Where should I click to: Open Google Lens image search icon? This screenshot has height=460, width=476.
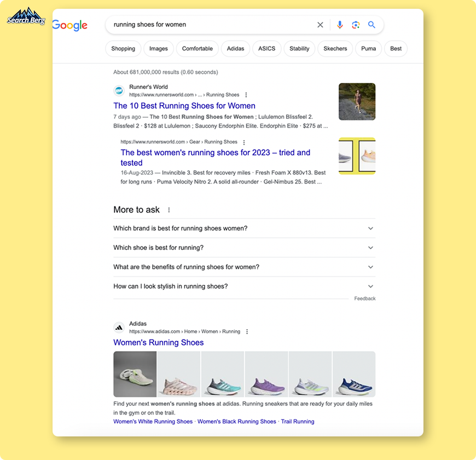[356, 25]
